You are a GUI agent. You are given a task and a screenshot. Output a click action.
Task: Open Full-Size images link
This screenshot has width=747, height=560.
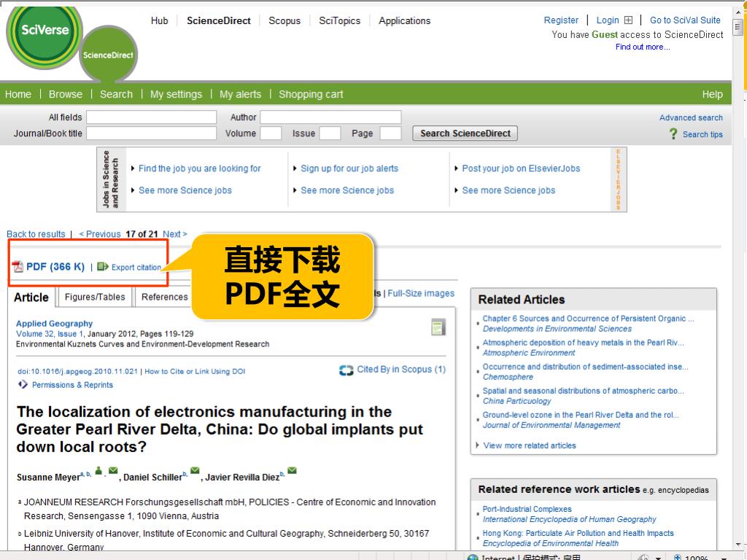[x=421, y=293]
